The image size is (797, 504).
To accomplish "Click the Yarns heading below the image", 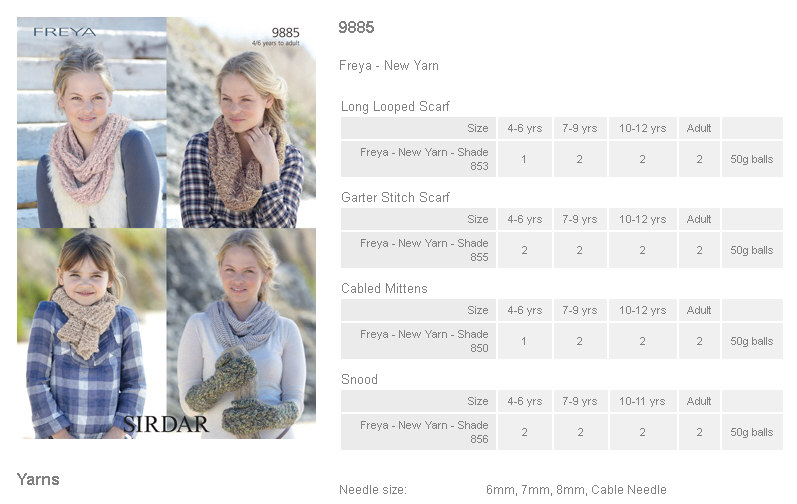I will [x=38, y=479].
